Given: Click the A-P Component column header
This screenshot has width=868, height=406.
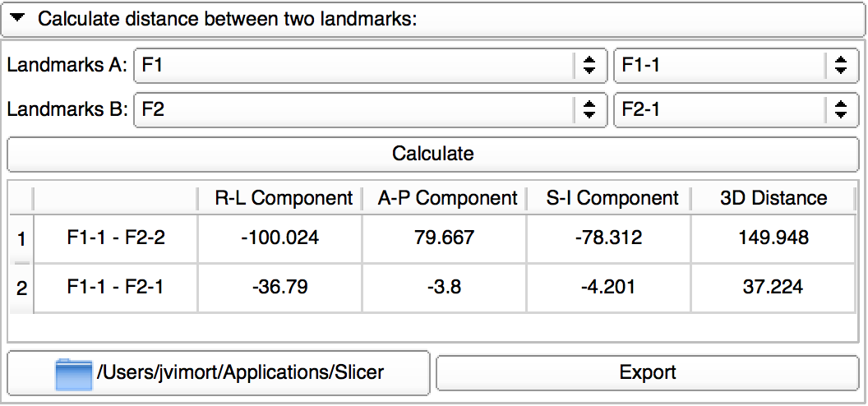Looking at the screenshot, I should [x=447, y=198].
